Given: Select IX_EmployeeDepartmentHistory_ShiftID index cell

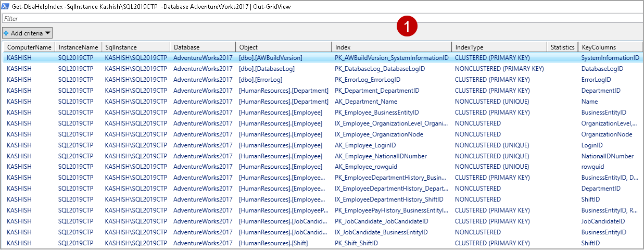Looking at the screenshot, I should tap(389, 199).
